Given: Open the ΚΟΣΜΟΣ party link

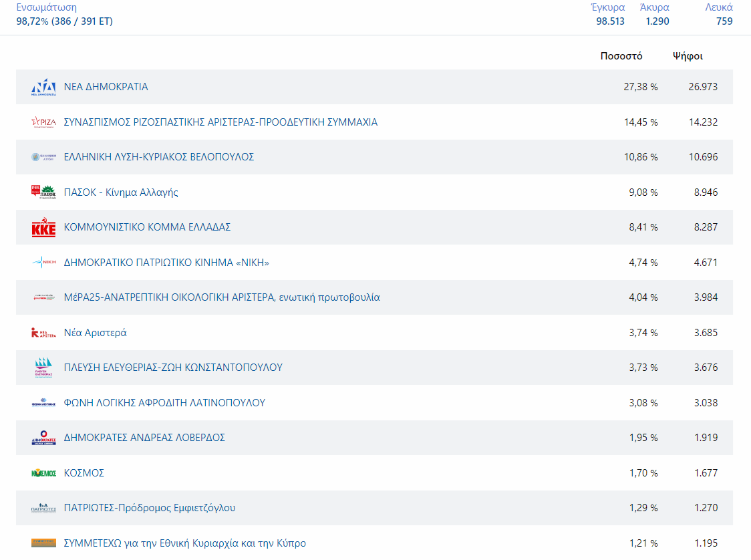Looking at the screenshot, I should [x=84, y=473].
